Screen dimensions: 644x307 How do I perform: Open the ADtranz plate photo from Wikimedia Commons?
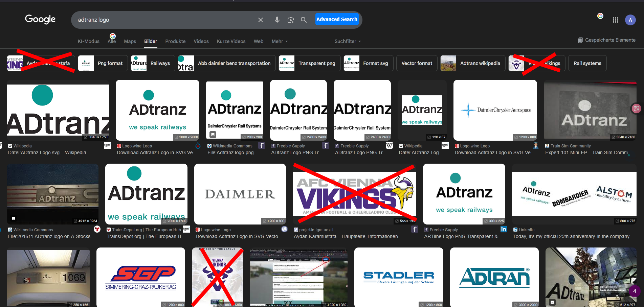click(x=53, y=194)
